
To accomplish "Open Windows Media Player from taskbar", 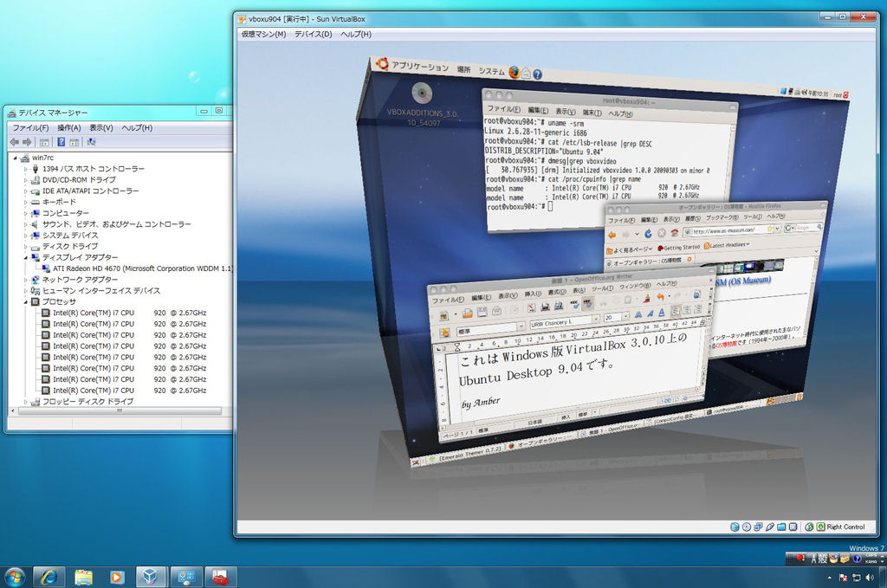I will (117, 578).
